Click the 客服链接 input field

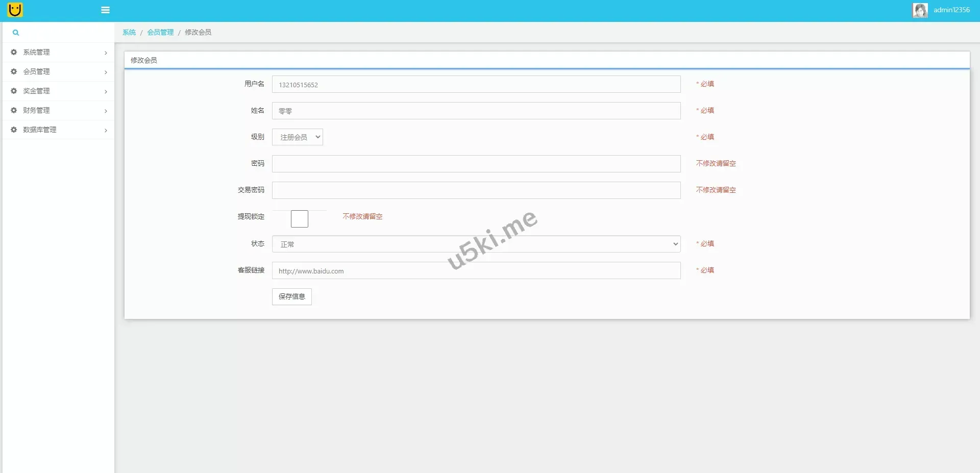[x=476, y=270]
